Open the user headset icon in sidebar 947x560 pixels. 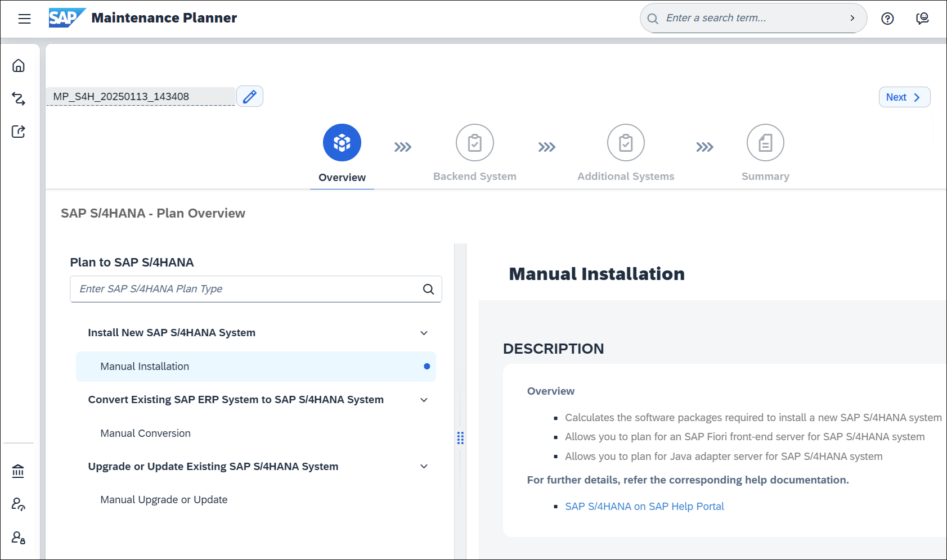18,504
